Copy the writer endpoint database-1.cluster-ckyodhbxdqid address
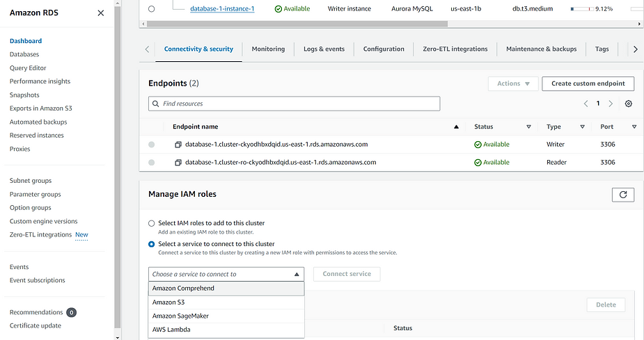The image size is (644, 340). (x=178, y=145)
